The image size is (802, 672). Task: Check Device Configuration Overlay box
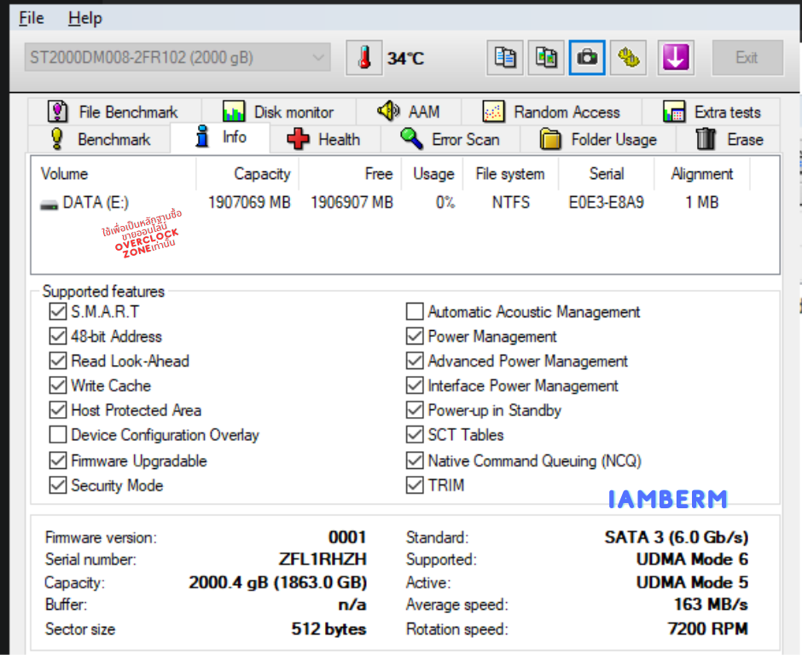coord(58,435)
